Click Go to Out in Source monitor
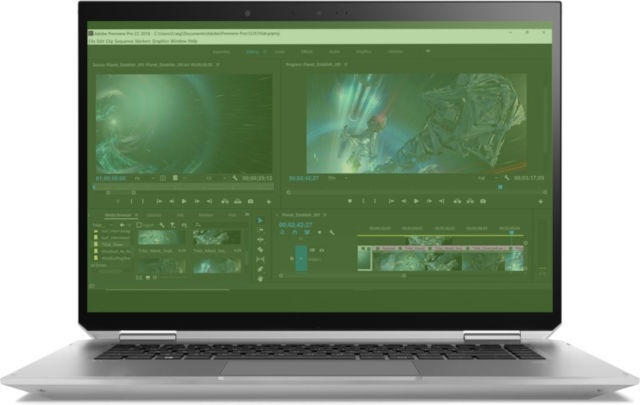The width and height of the screenshot is (640, 405). 209,201
